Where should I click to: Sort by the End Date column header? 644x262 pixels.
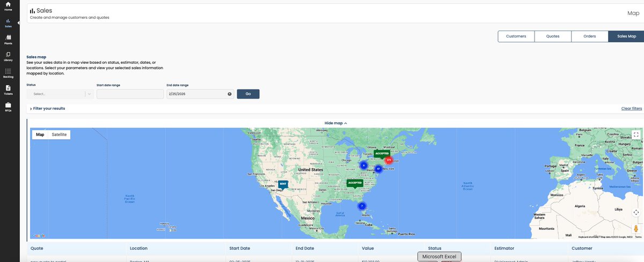point(305,248)
